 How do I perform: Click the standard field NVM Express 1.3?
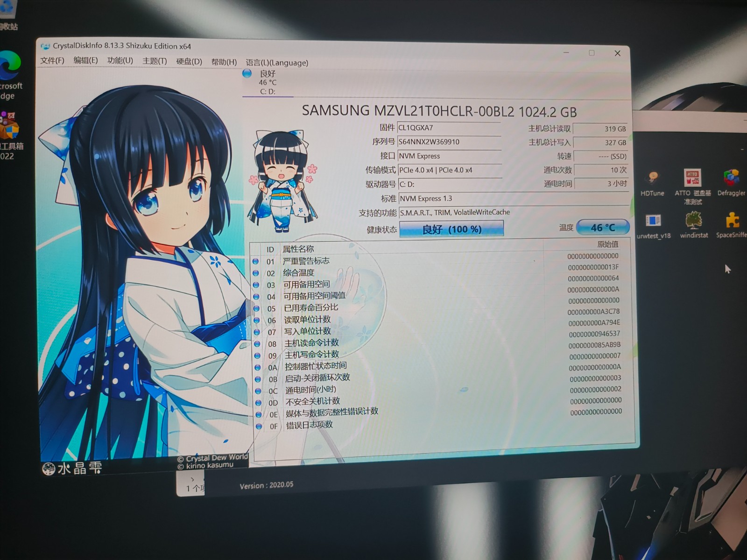coord(514,198)
